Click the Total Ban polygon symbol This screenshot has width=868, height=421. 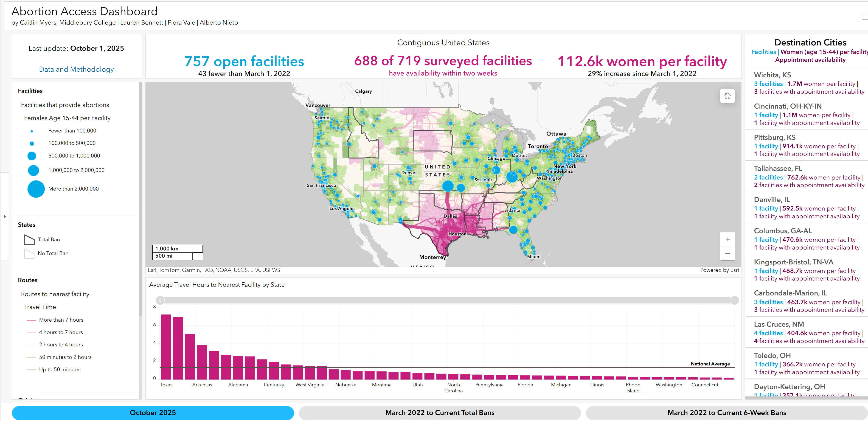tap(29, 239)
